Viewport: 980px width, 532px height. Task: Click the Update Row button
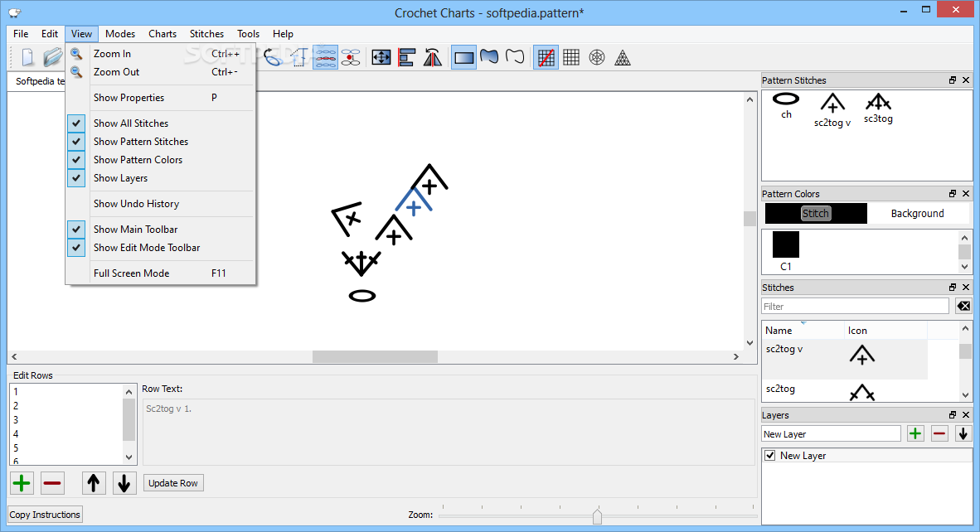point(173,482)
